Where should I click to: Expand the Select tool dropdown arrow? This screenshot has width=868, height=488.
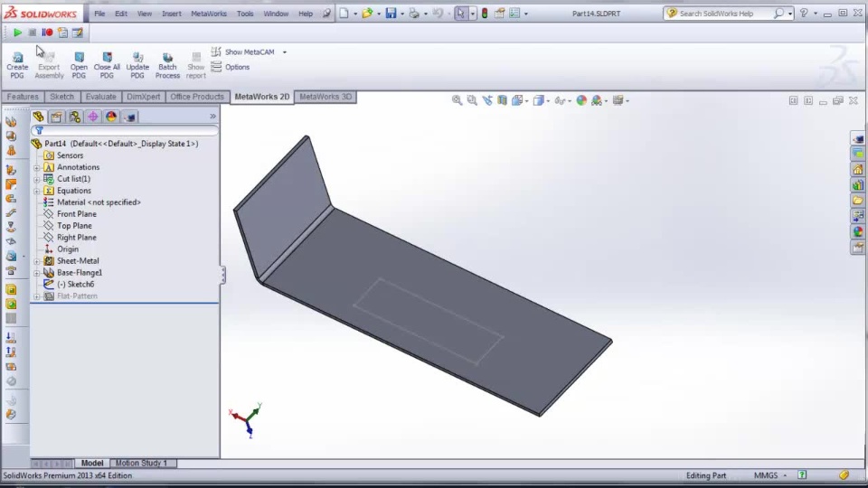472,14
